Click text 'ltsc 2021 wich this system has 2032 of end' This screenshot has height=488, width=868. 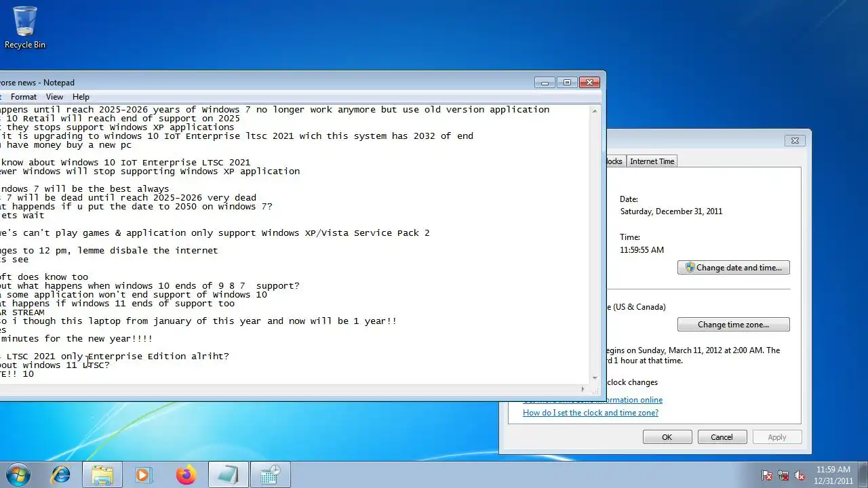coord(359,136)
